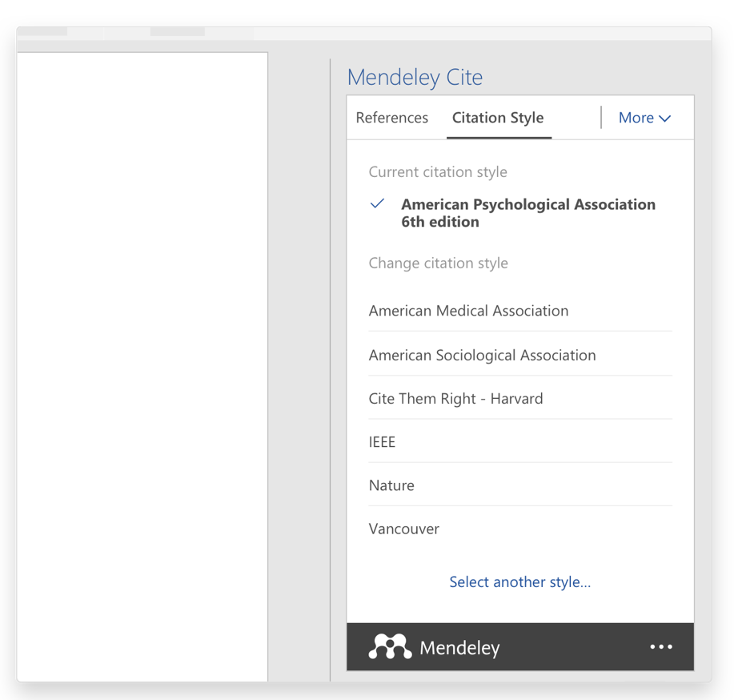Click the Mendeley logo icon in the footer
Viewport: 746px width, 700px height.
[x=389, y=646]
